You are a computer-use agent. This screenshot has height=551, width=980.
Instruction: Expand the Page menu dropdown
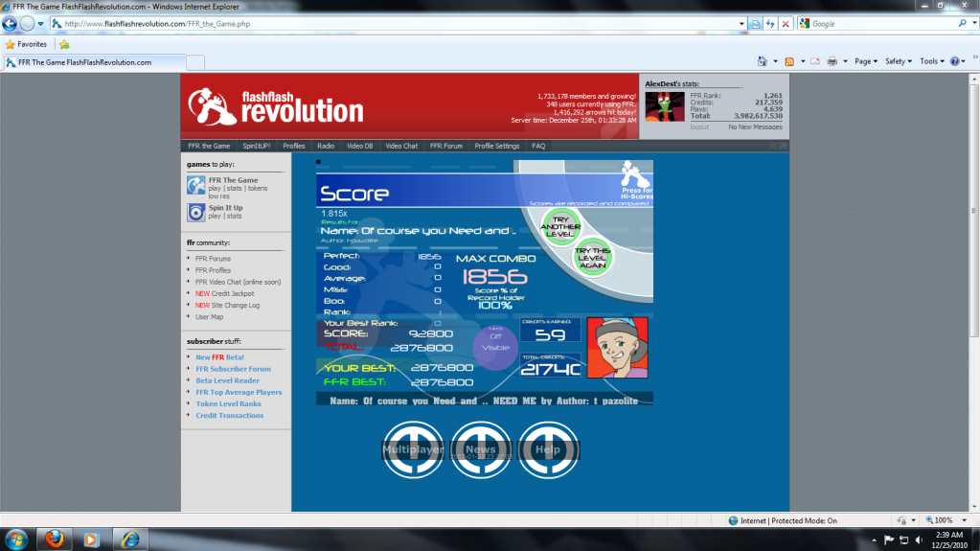coord(865,61)
